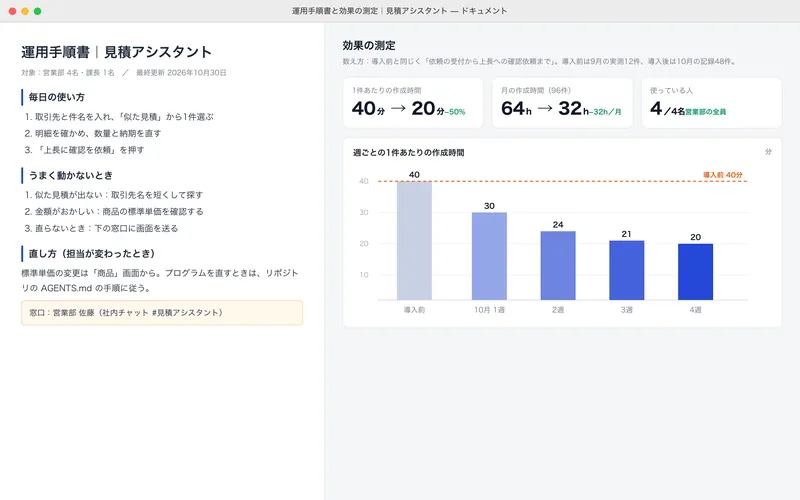Viewport: 800px width, 500px height.
Task: Click the yellow minimize window button
Action: tap(24, 11)
